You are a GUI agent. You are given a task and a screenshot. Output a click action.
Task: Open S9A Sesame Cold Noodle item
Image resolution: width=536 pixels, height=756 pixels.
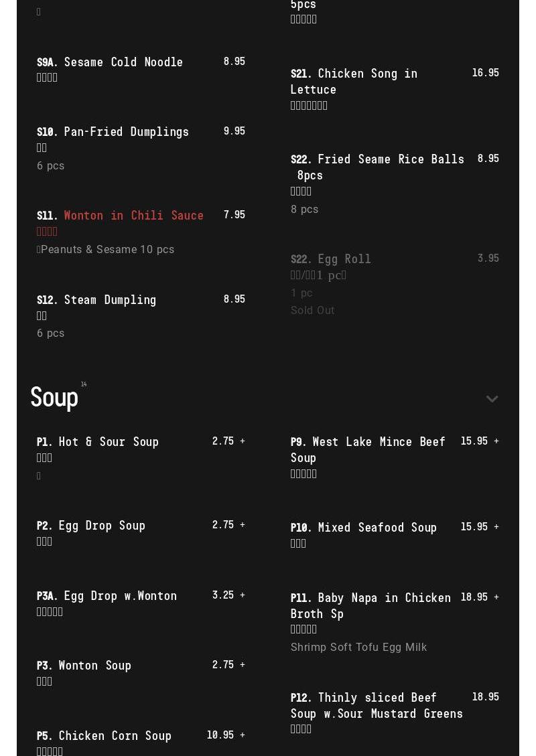click(141, 70)
